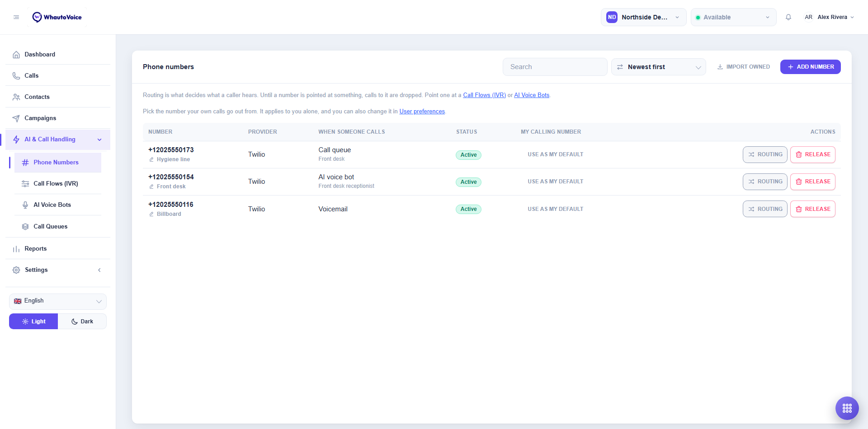Follow the User preferences link
The width and height of the screenshot is (868, 429).
click(422, 112)
